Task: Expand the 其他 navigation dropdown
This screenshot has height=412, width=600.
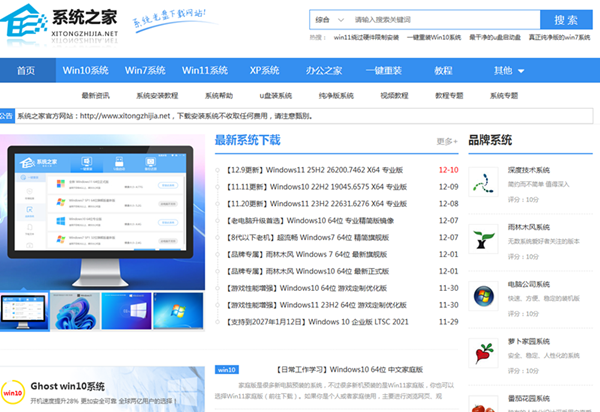Action: 509,71
